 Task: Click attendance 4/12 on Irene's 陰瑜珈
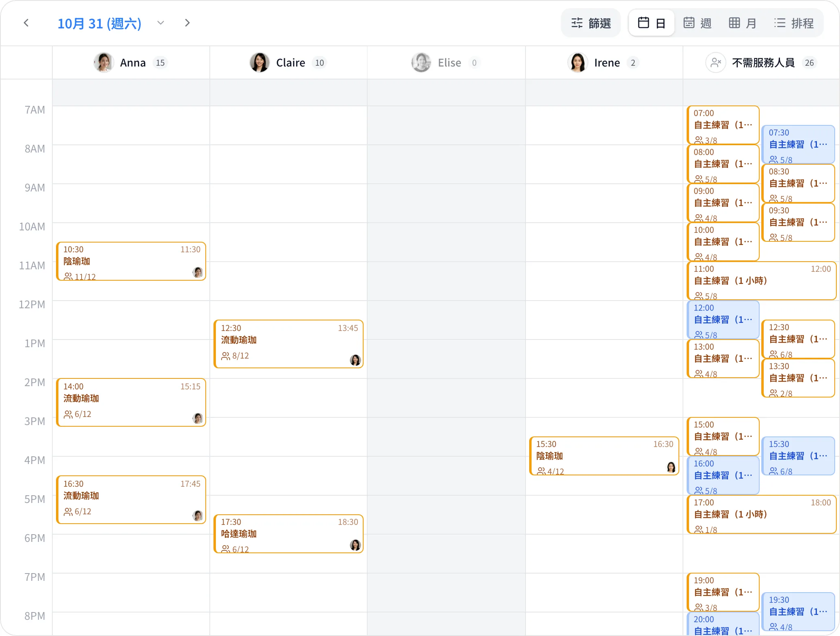coord(551,471)
